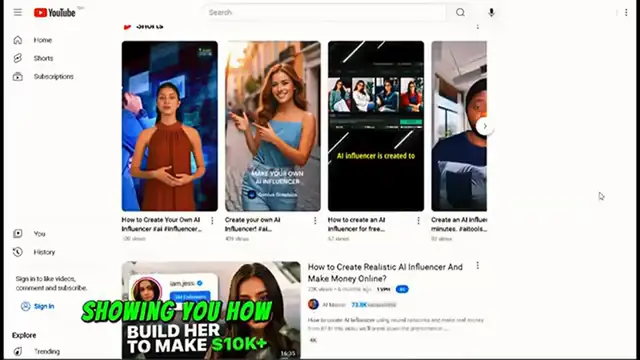Click the Sign in button

(x=38, y=306)
